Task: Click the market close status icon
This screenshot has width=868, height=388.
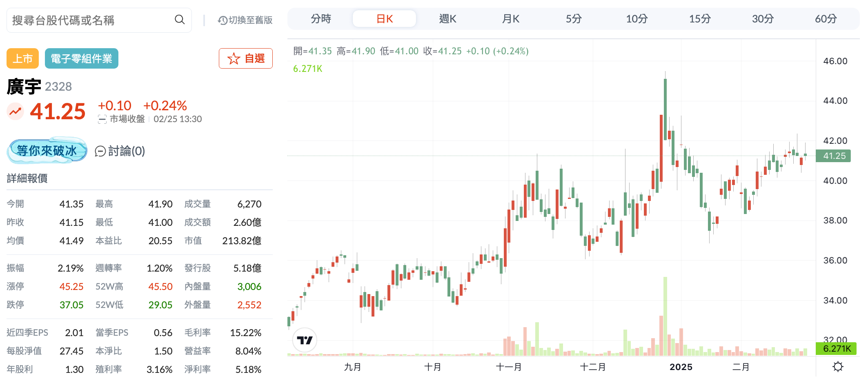Action: [102, 119]
